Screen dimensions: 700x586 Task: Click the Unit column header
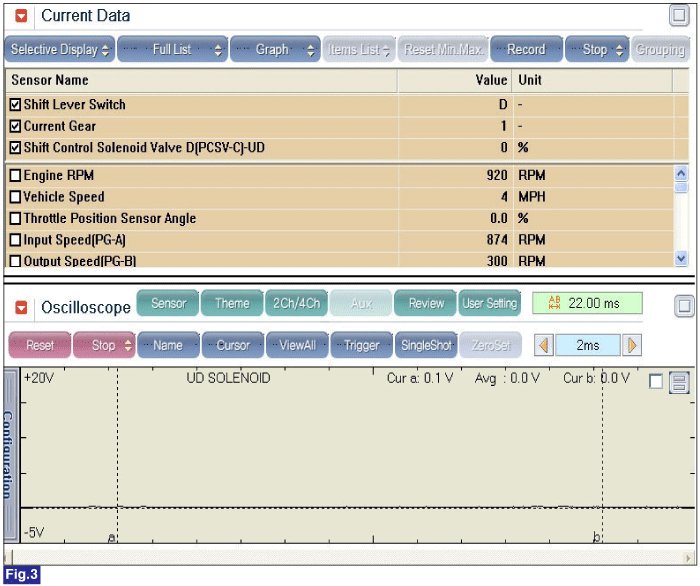(592, 80)
